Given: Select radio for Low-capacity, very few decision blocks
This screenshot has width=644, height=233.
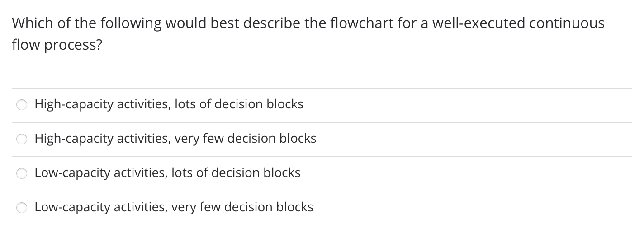Looking at the screenshot, I should click(x=22, y=208).
